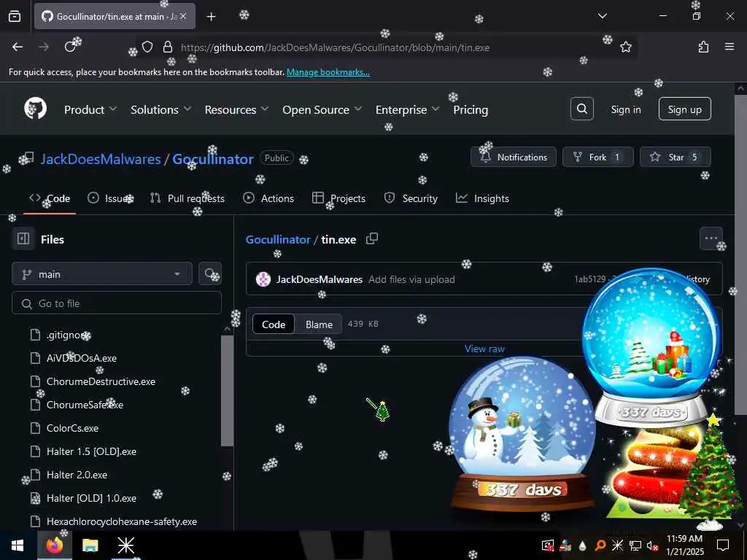747x560 pixels.
Task: Open the Pull requests tab
Action: click(187, 198)
